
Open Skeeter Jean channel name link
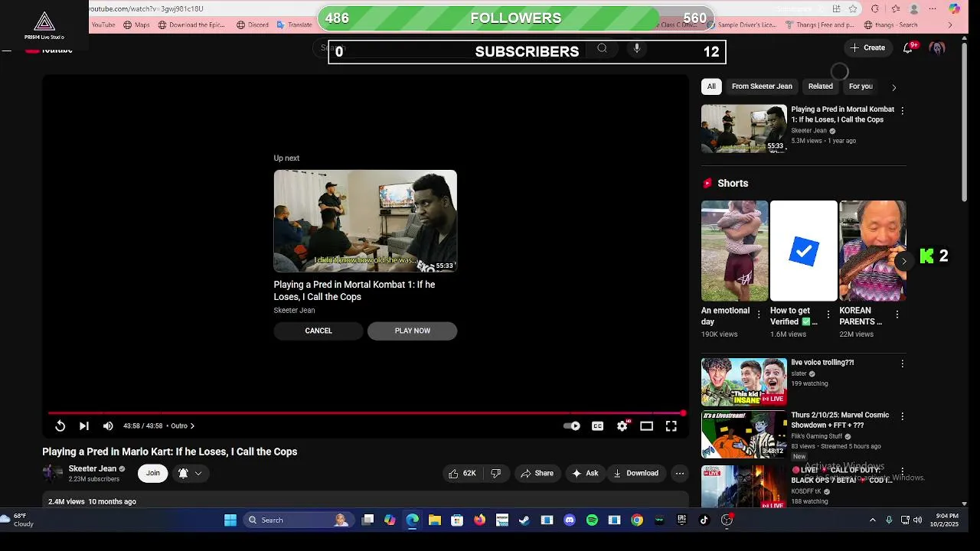pos(93,469)
